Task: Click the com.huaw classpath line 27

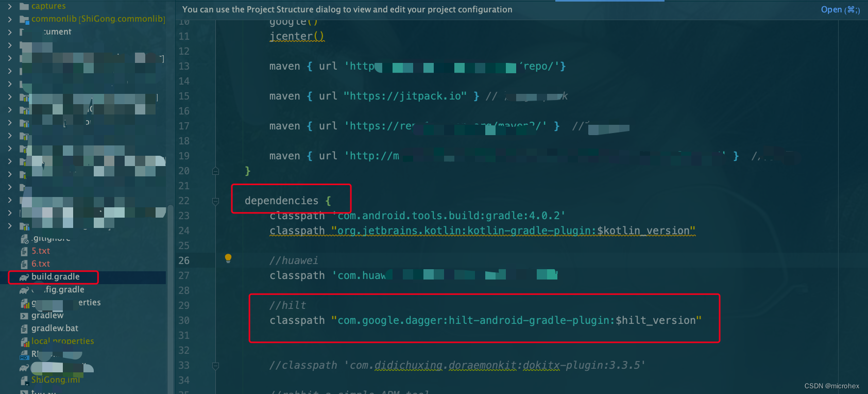Action: pos(414,275)
